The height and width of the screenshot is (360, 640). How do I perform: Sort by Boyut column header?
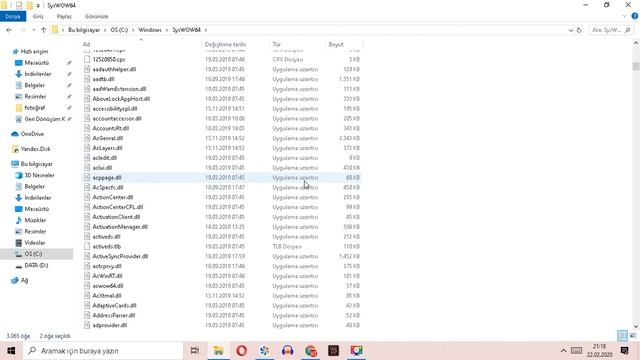click(344, 44)
